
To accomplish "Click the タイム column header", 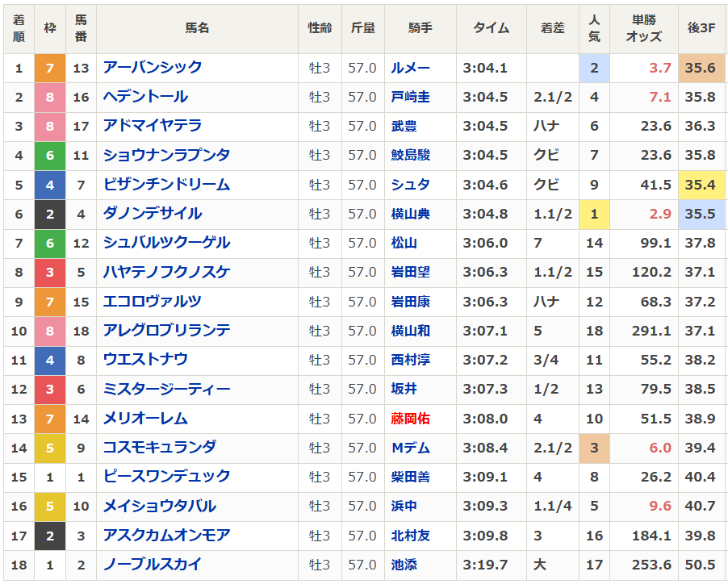I will [x=491, y=28].
